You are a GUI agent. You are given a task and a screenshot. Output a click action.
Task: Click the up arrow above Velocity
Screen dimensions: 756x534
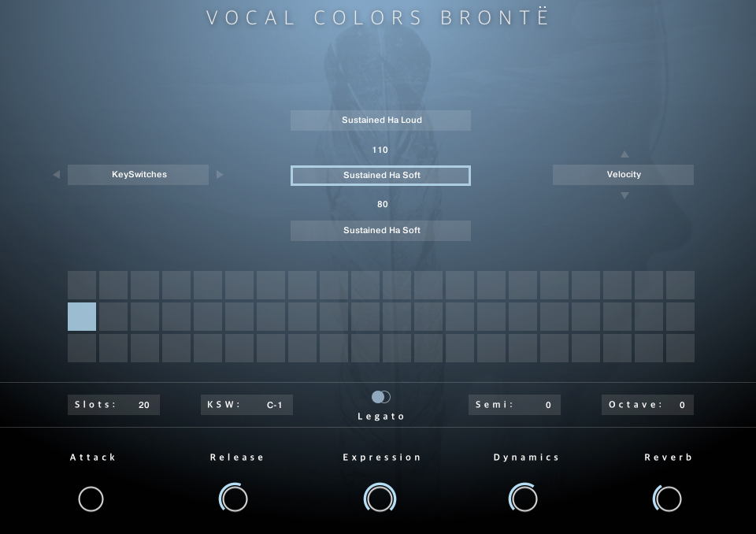click(x=624, y=154)
